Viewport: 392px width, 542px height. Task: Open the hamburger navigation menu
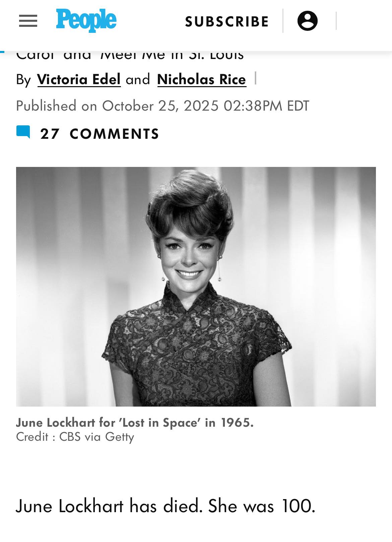[x=28, y=21]
